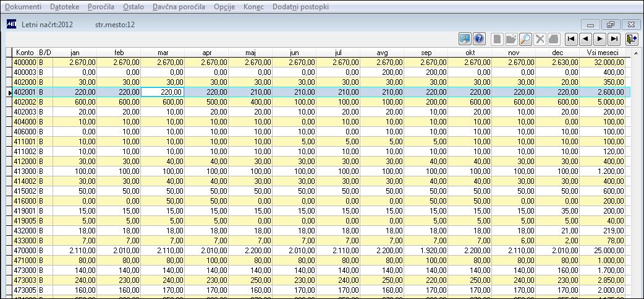This screenshot has height=299, width=644.
Task: Click total 1.200,00 for account 413000
Action: point(602,171)
